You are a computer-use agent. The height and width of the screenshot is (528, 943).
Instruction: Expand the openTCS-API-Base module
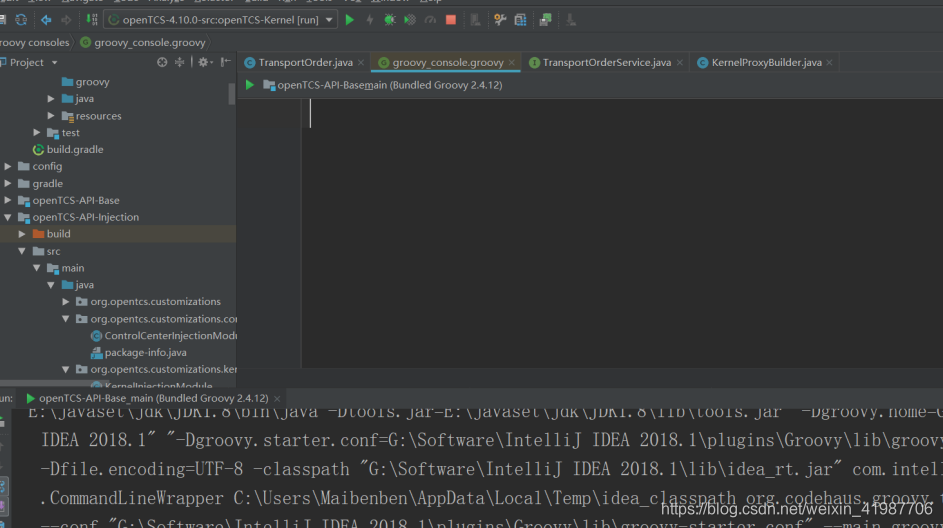pyautogui.click(x=8, y=200)
